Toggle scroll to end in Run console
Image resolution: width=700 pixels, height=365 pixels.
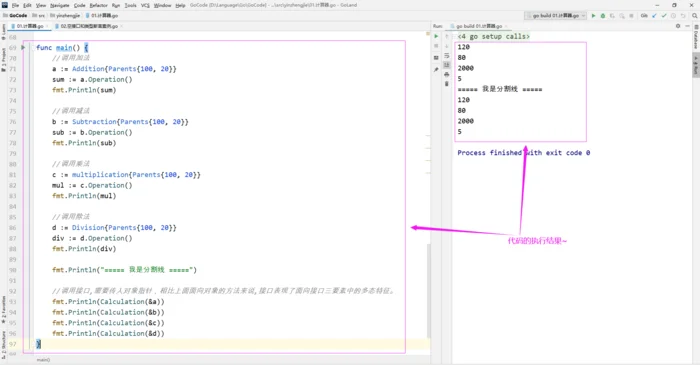pos(447,65)
